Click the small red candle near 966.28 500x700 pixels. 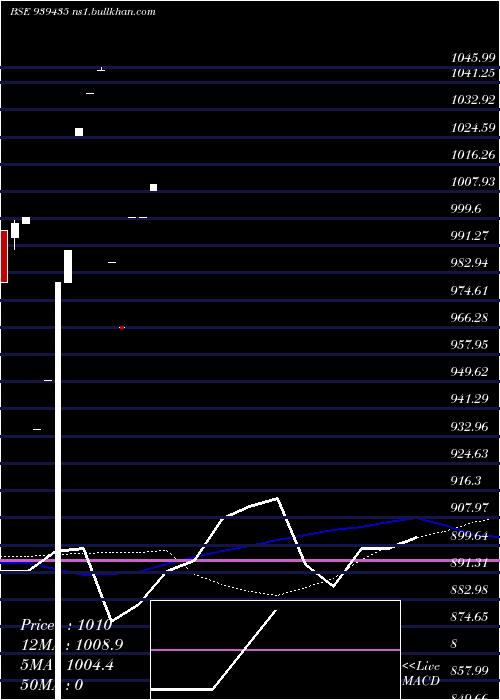coord(122,327)
